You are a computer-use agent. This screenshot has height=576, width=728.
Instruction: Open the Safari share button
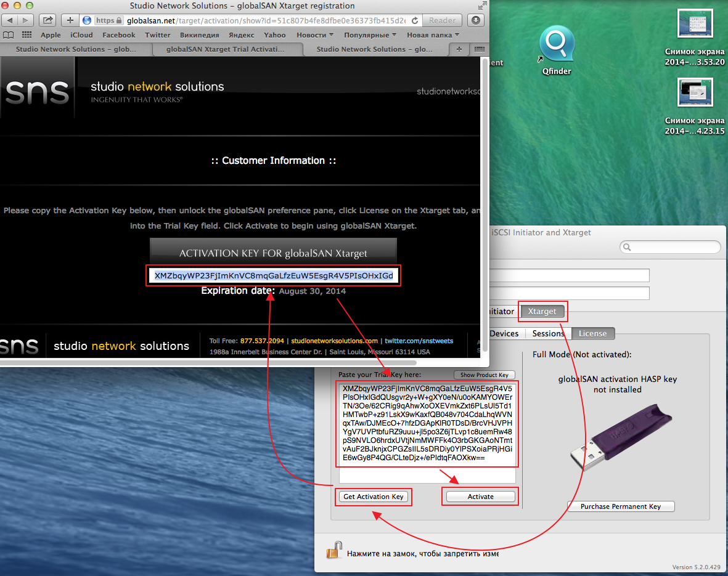tap(47, 20)
